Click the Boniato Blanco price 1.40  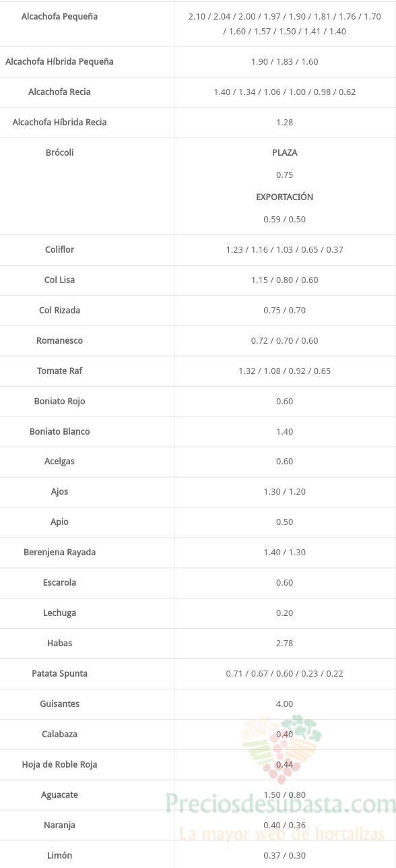(285, 431)
